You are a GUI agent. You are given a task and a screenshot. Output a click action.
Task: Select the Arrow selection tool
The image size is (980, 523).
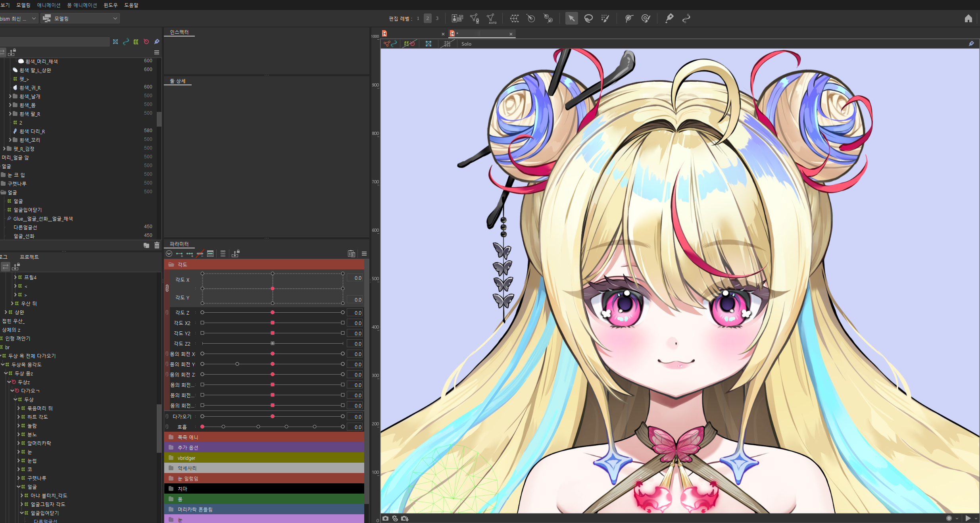point(571,18)
